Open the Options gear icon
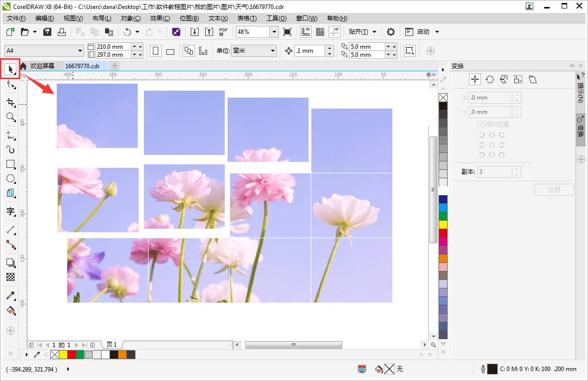 pyautogui.click(x=391, y=32)
